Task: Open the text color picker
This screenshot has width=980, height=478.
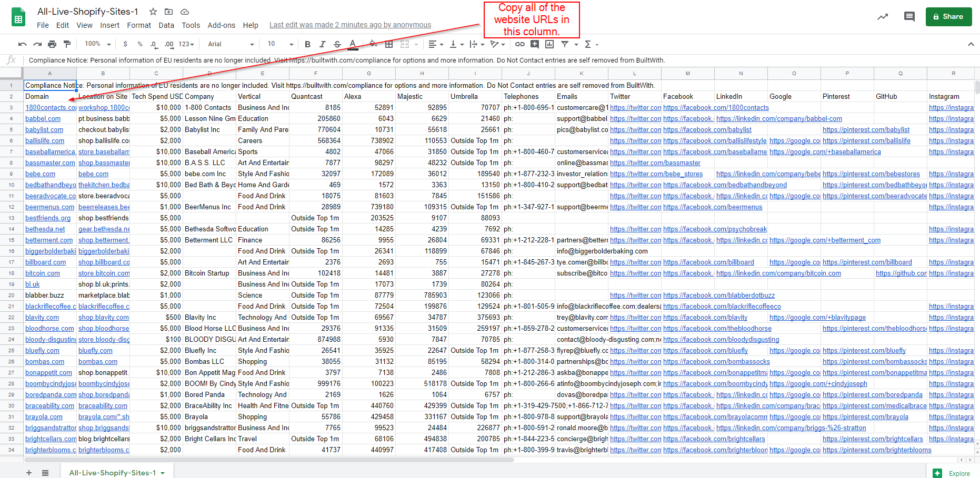Action: point(353,44)
